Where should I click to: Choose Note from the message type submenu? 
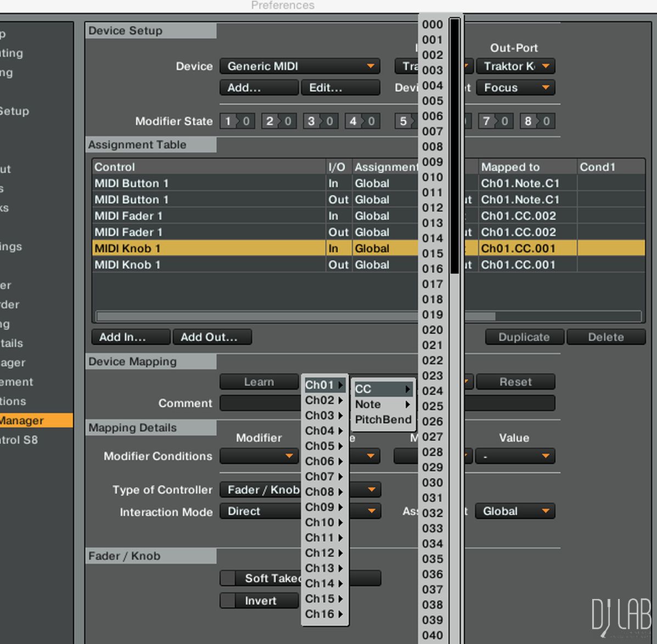[x=382, y=405]
